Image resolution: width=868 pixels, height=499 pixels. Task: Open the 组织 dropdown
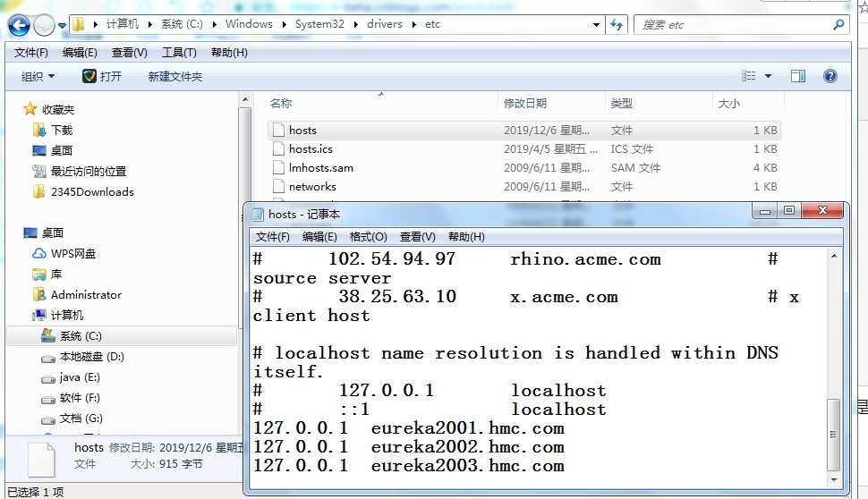tap(38, 76)
